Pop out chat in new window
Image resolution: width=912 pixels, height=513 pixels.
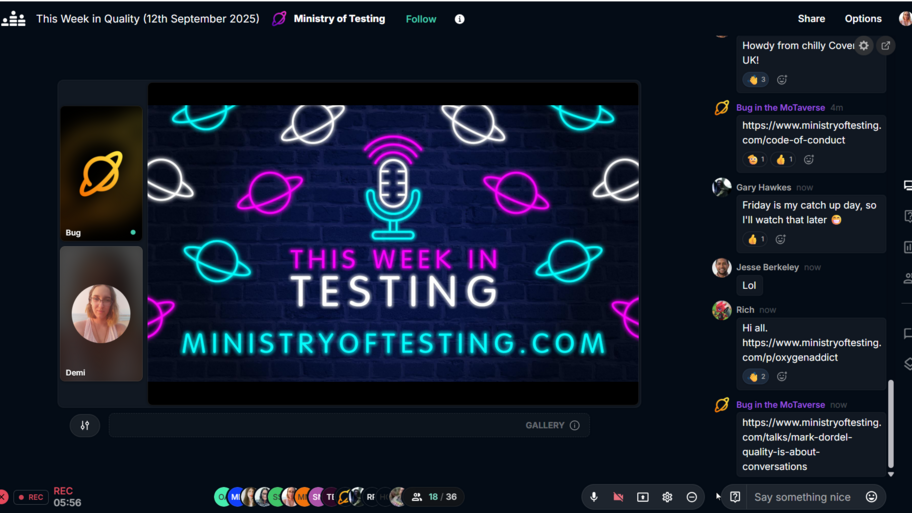[886, 46]
